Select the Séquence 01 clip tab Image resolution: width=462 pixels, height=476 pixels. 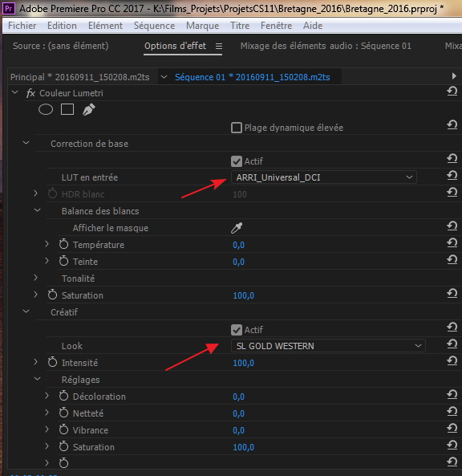pyautogui.click(x=253, y=77)
